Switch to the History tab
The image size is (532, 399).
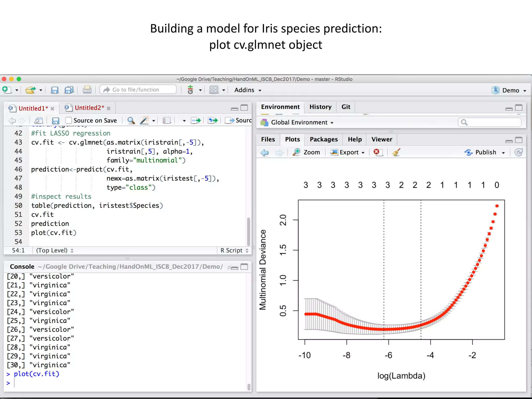click(x=321, y=107)
